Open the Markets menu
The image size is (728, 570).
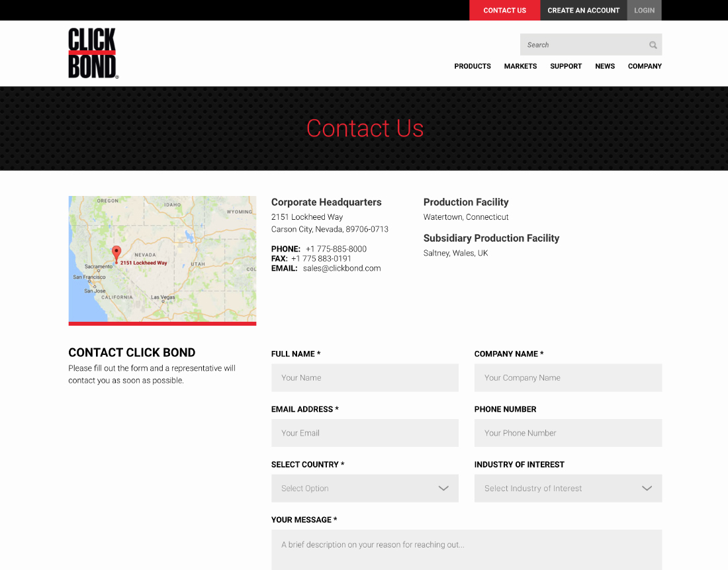click(x=520, y=66)
